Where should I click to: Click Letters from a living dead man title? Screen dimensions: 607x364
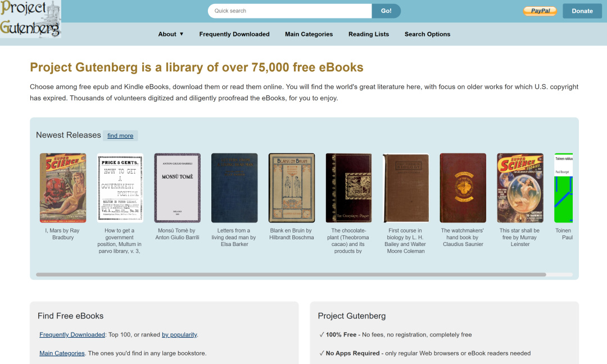click(234, 237)
